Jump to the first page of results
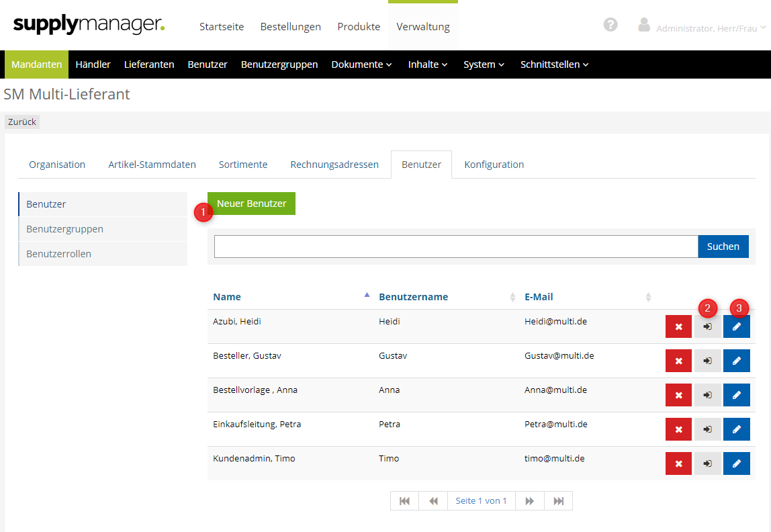Image resolution: width=771 pixels, height=532 pixels. click(x=404, y=501)
